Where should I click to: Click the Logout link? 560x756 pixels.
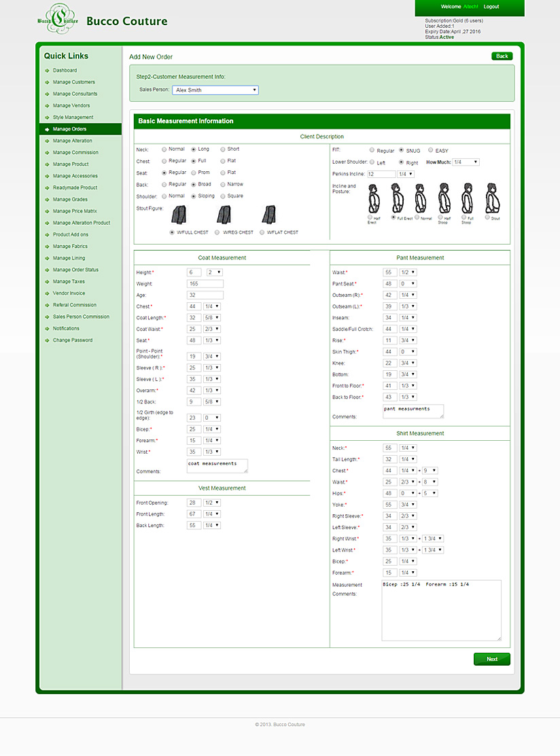pyautogui.click(x=491, y=7)
